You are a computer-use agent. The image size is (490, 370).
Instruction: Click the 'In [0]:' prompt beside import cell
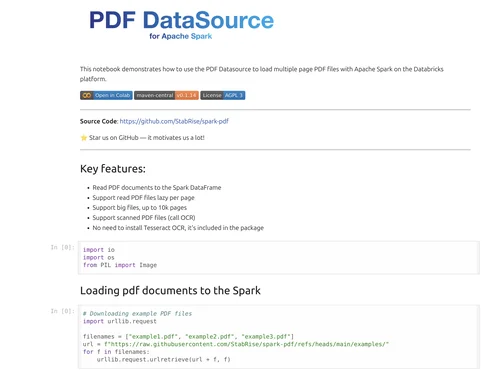(62, 247)
